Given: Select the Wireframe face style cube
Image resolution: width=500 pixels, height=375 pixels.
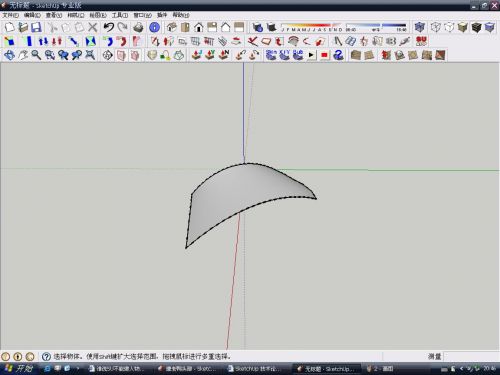Looking at the screenshot, I should pyautogui.click(x=436, y=27).
